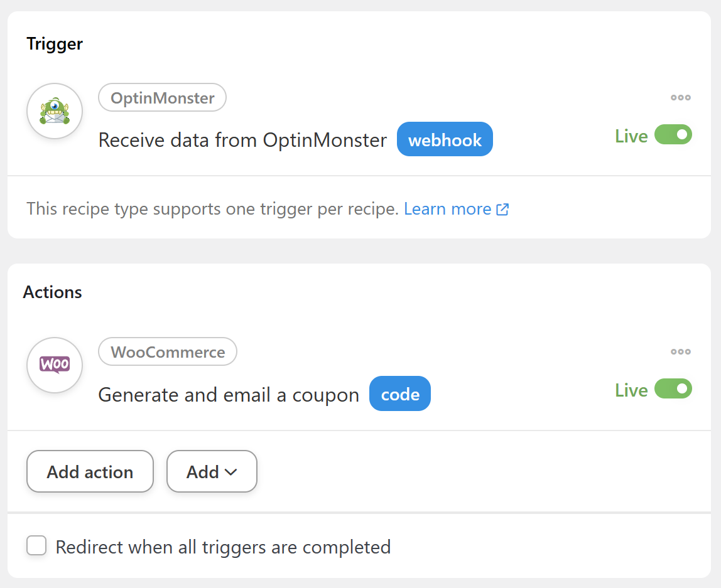Click the Actions section heading
The height and width of the screenshot is (588, 721).
(53, 292)
